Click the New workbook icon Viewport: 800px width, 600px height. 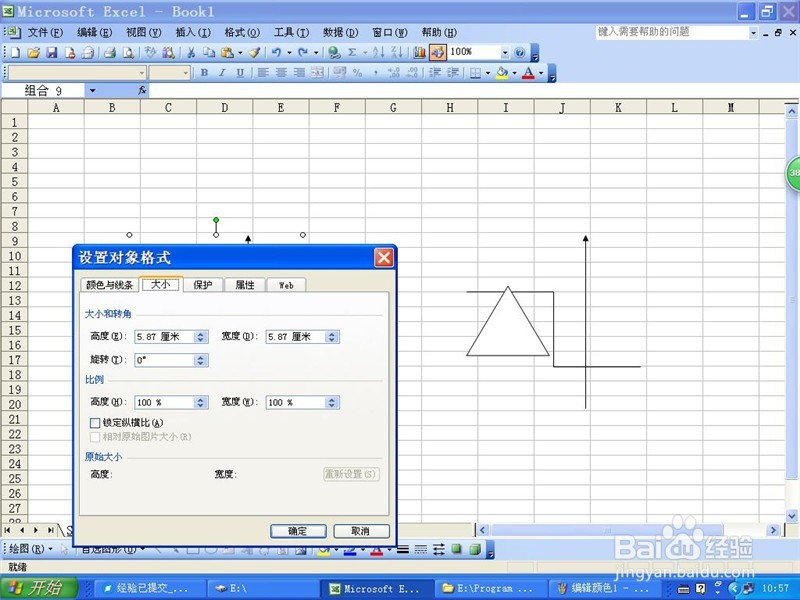click(x=15, y=52)
